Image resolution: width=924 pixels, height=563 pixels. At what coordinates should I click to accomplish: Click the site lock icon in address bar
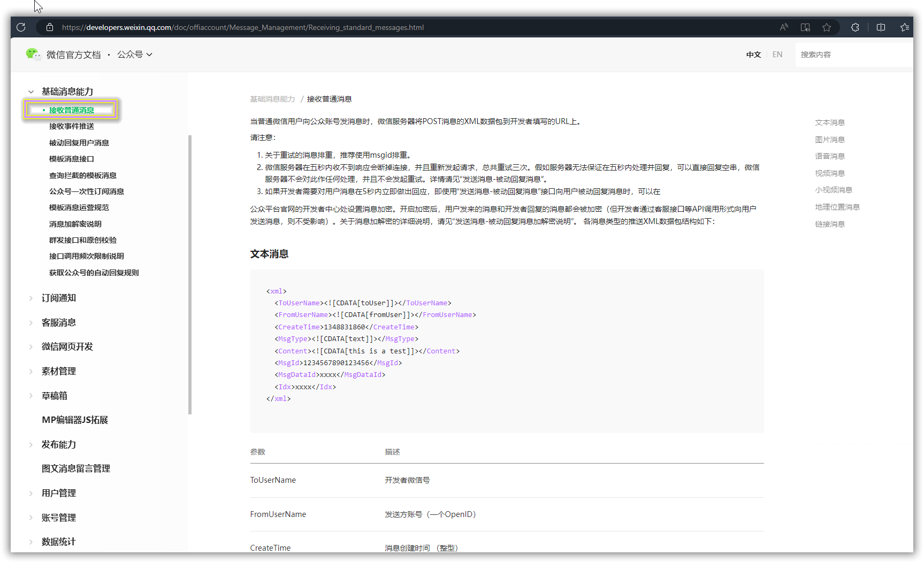(50, 27)
